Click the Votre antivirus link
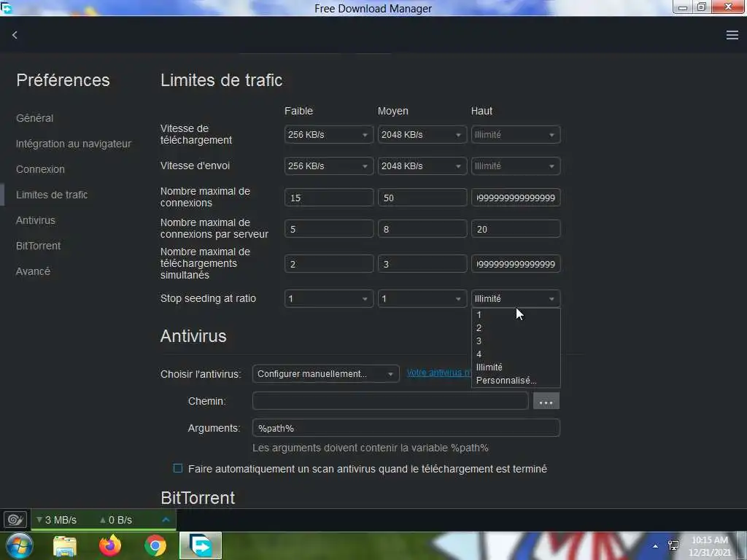The image size is (747, 560). pos(438,373)
